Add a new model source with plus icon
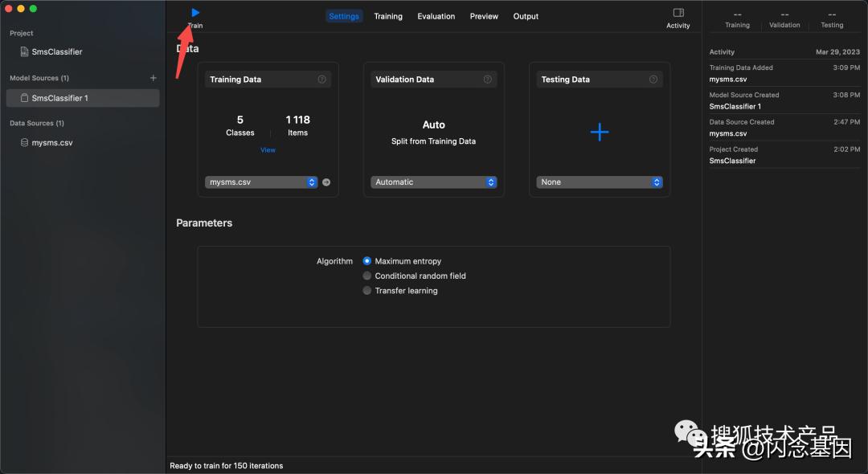This screenshot has height=474, width=868. click(153, 78)
